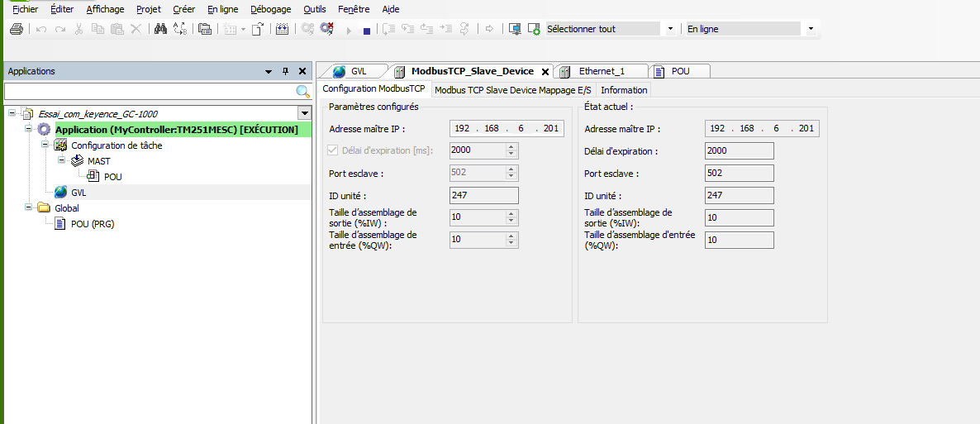Image resolution: width=980 pixels, height=424 pixels.
Task: Click the GVL globe icon in the tree
Action: tap(60, 192)
